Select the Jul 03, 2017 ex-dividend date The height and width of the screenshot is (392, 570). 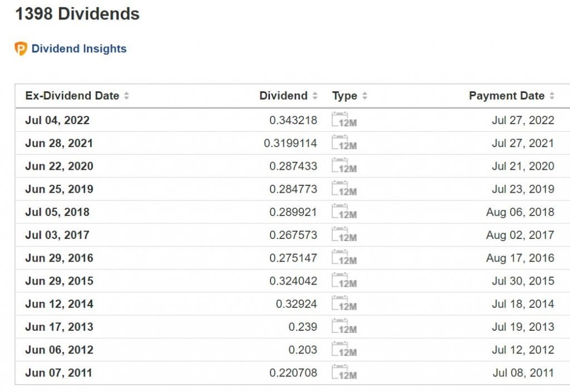tap(57, 235)
